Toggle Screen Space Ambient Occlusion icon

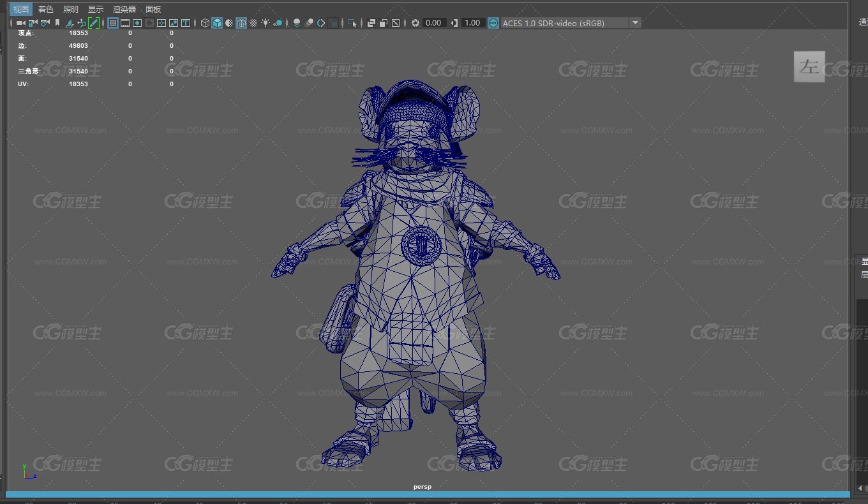(297, 23)
